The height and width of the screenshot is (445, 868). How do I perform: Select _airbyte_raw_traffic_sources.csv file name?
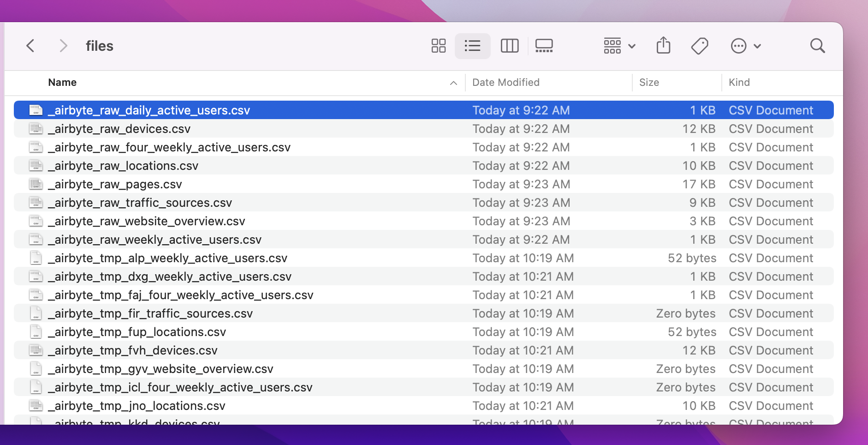pos(140,203)
